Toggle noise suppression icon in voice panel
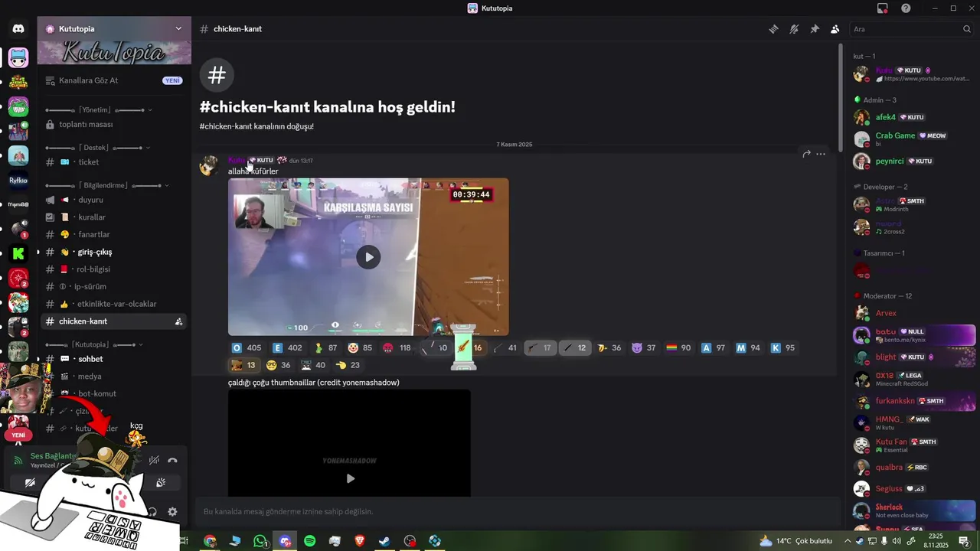Viewport: 980px width, 551px height. point(154,460)
